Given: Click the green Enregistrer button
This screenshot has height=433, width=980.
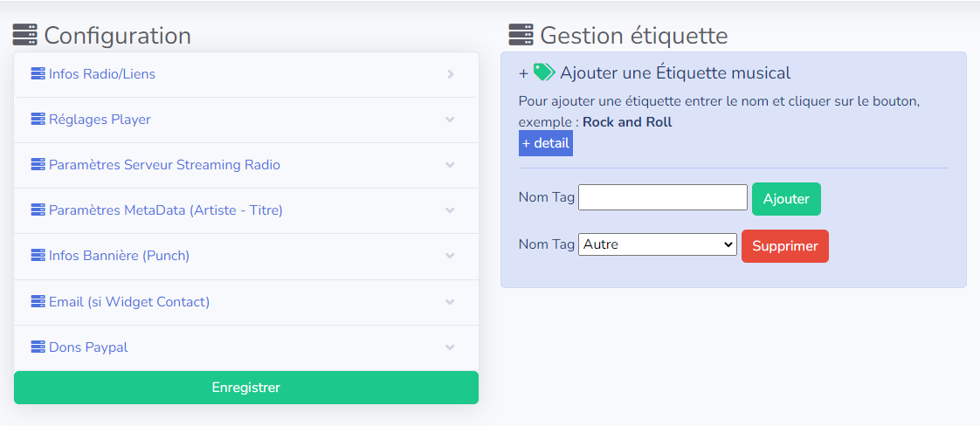Looking at the screenshot, I should point(246,388).
